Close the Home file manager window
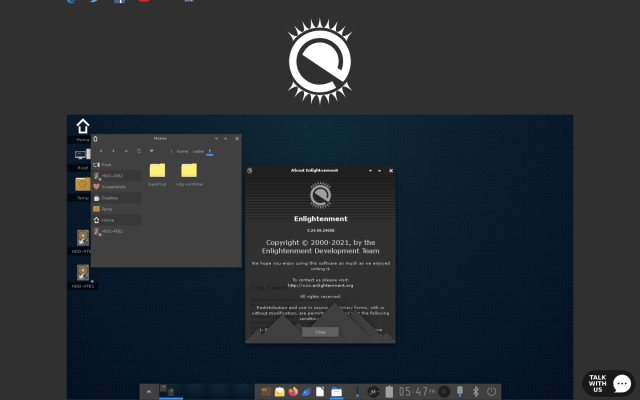This screenshot has width=640, height=400. coord(237,139)
